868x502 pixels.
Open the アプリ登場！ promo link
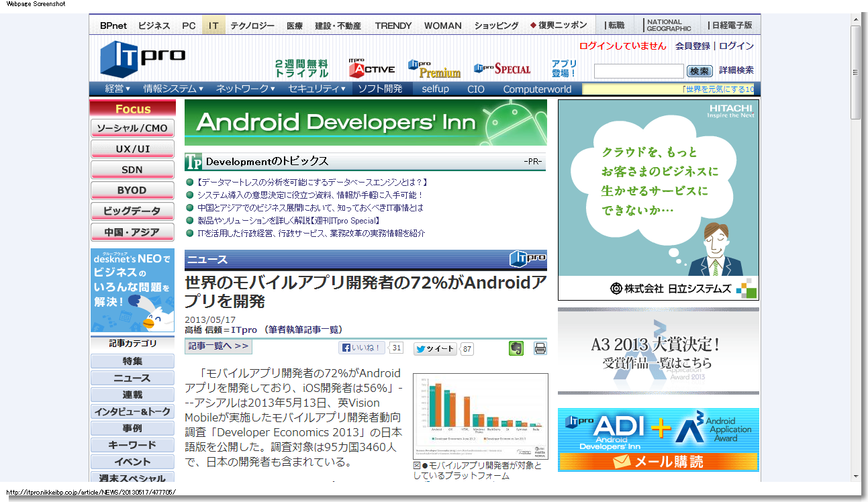click(564, 68)
